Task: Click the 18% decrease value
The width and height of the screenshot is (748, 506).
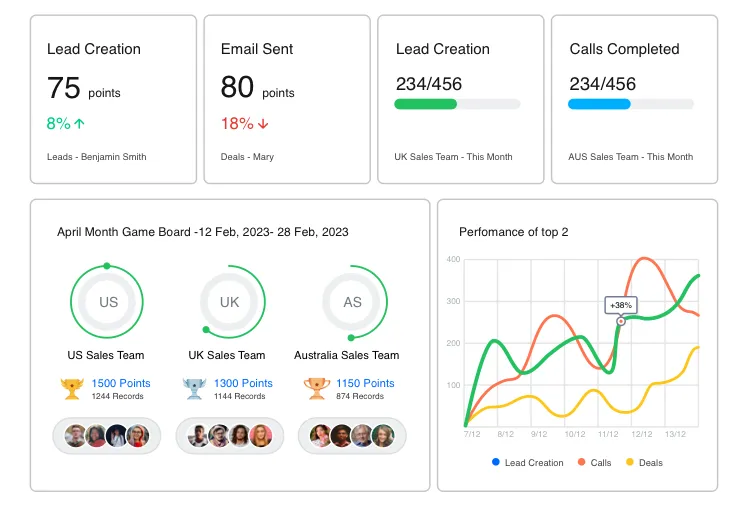Action: click(x=237, y=124)
